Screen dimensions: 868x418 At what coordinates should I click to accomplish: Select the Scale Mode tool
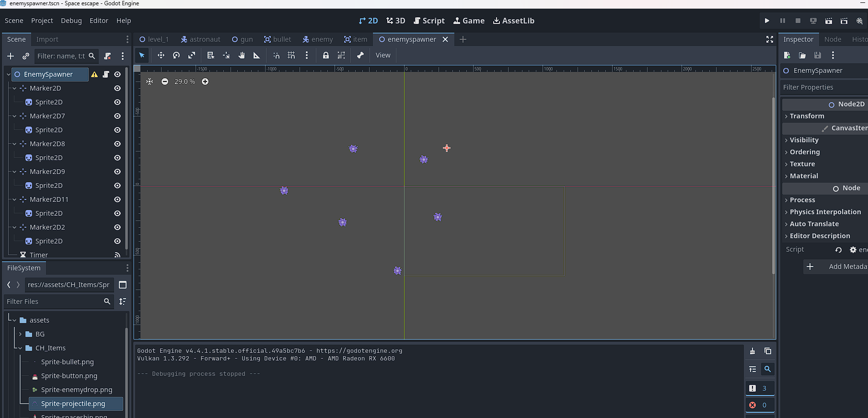pyautogui.click(x=192, y=56)
